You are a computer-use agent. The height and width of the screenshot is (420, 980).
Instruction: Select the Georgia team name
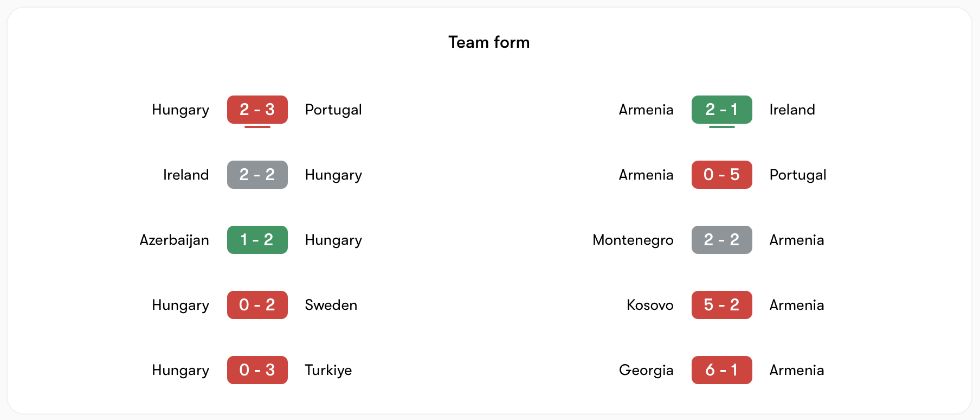click(646, 370)
